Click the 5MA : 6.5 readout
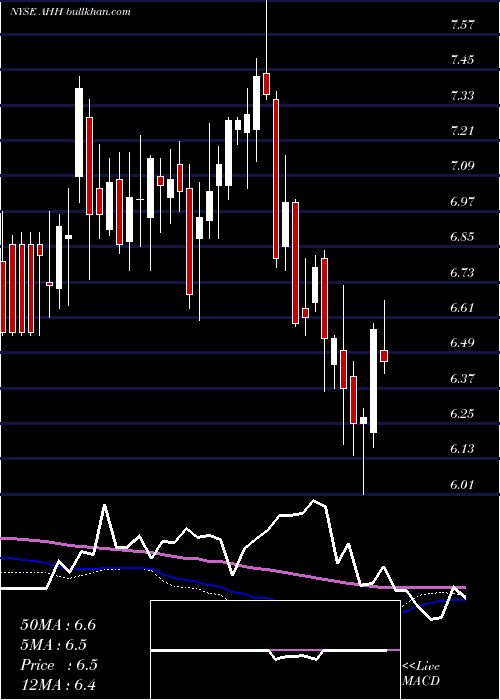Viewport: 500px width, 700px height. [54, 645]
